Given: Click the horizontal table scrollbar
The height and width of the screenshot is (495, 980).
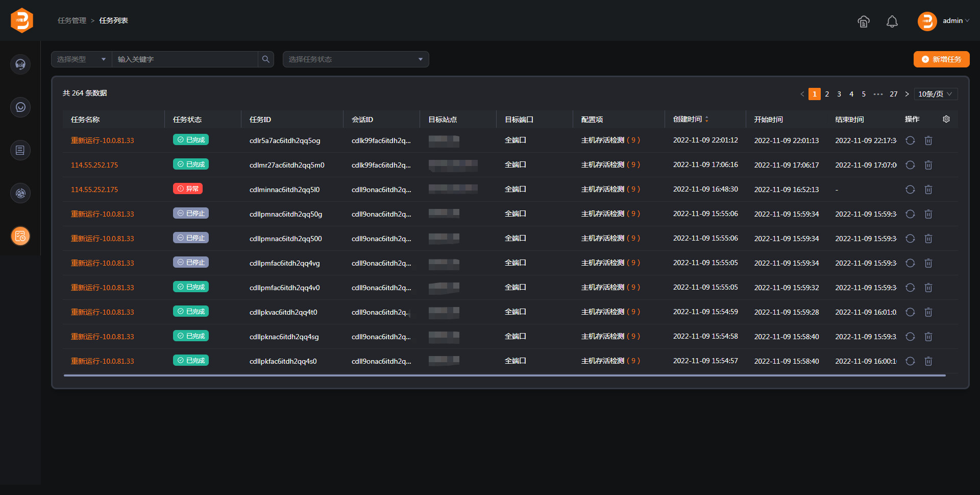Looking at the screenshot, I should pos(504,375).
